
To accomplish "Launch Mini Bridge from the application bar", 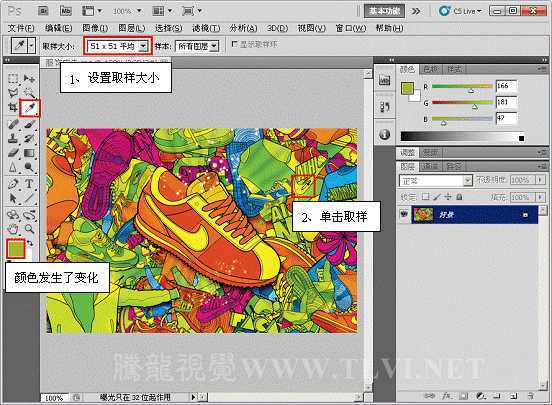I will 66,11.
